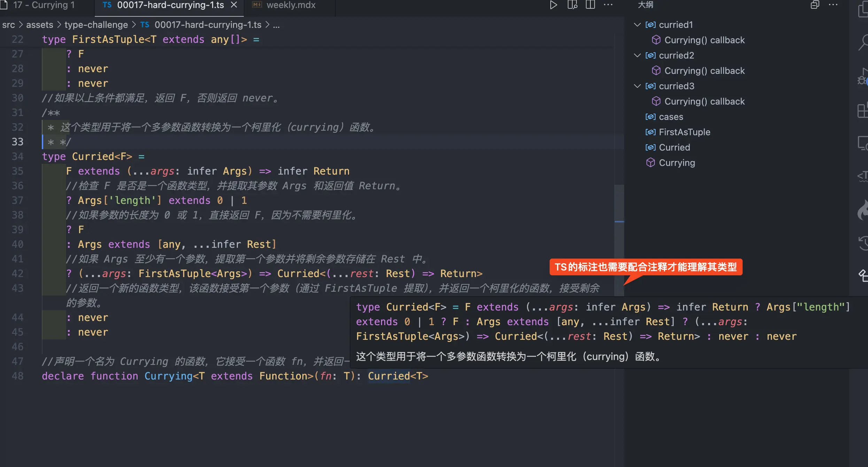Open the flame icon extension view

(x=863, y=209)
